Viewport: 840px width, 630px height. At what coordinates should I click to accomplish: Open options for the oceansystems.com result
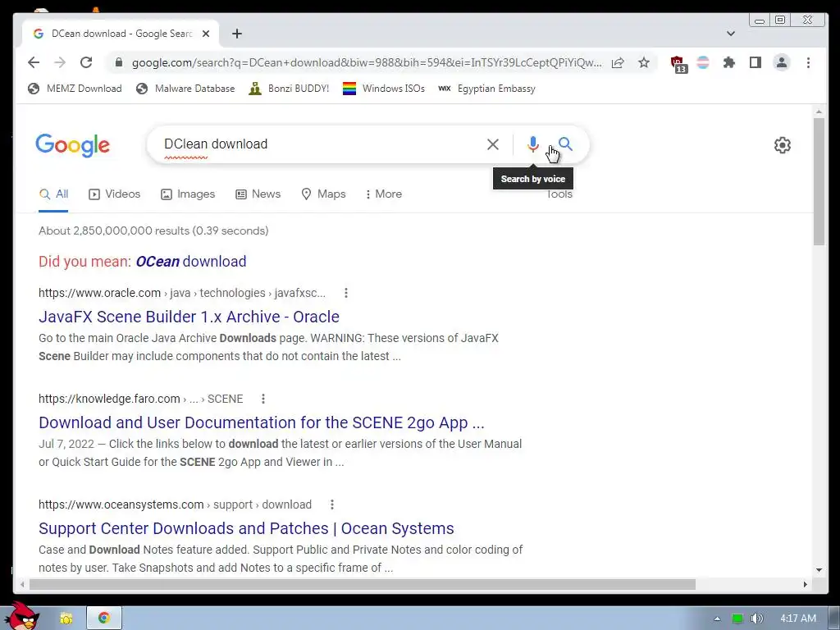pyautogui.click(x=332, y=504)
